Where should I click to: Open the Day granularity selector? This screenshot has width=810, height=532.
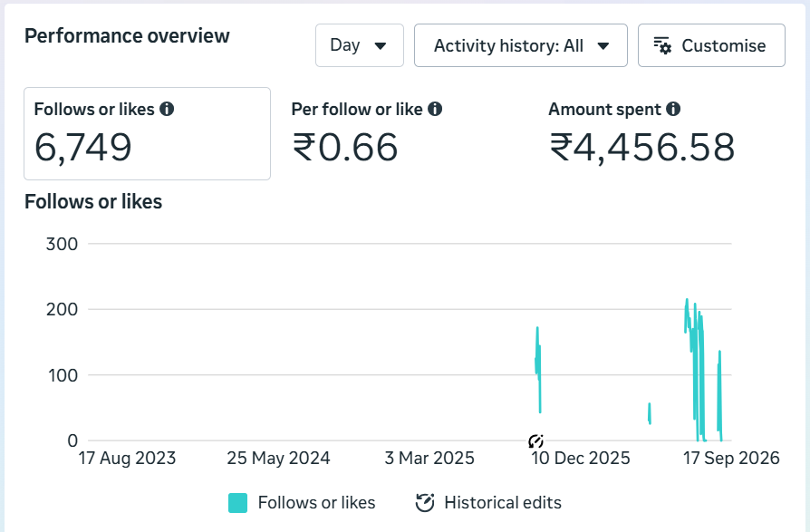click(360, 45)
